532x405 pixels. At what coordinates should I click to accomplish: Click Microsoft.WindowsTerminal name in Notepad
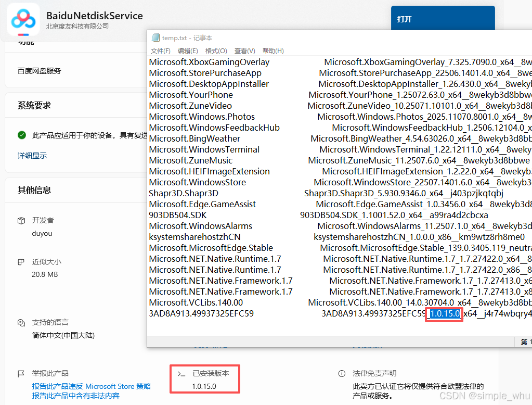tap(204, 149)
